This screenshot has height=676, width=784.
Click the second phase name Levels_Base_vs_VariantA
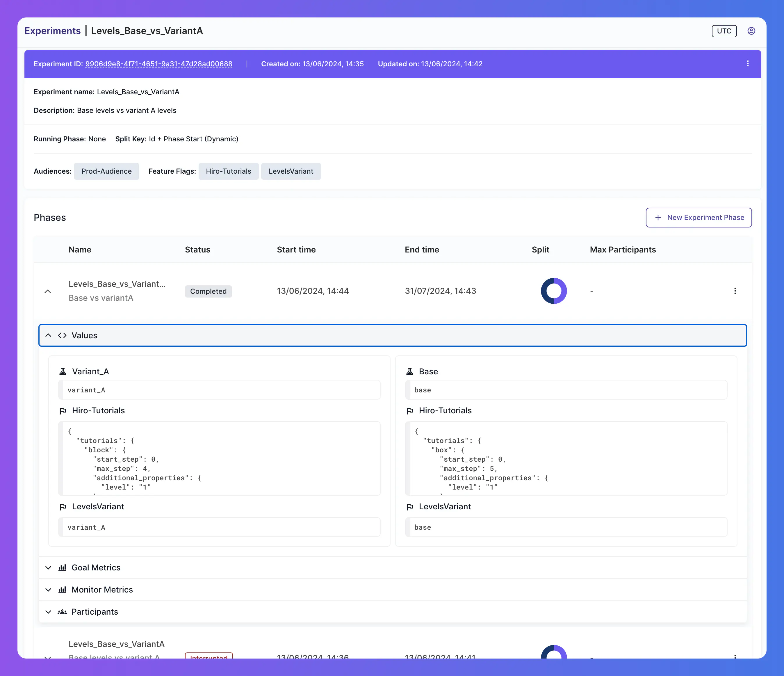click(117, 644)
